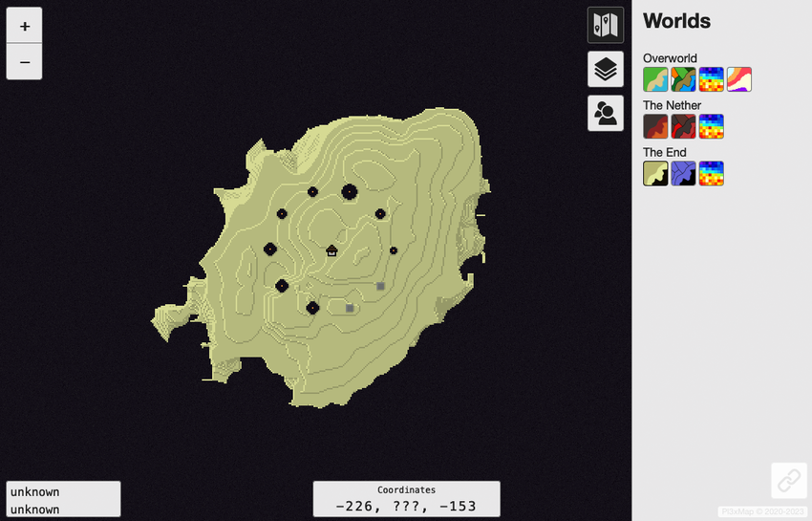Viewport: 812px width, 521px height.
Task: Select The Nether biome map view
Action: [x=683, y=126]
